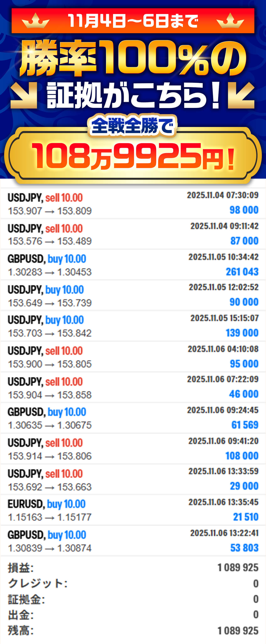Click the 残高 balance row
266x644 pixels.
coord(133,630)
